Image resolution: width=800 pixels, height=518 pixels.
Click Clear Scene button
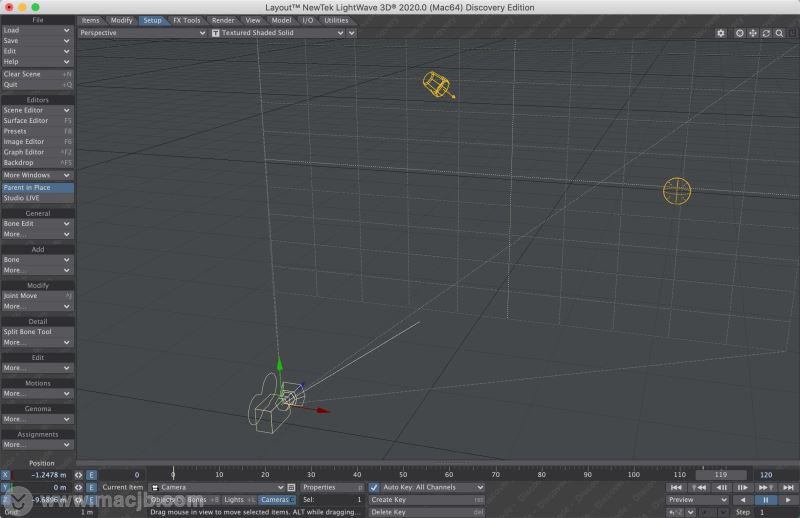click(38, 75)
